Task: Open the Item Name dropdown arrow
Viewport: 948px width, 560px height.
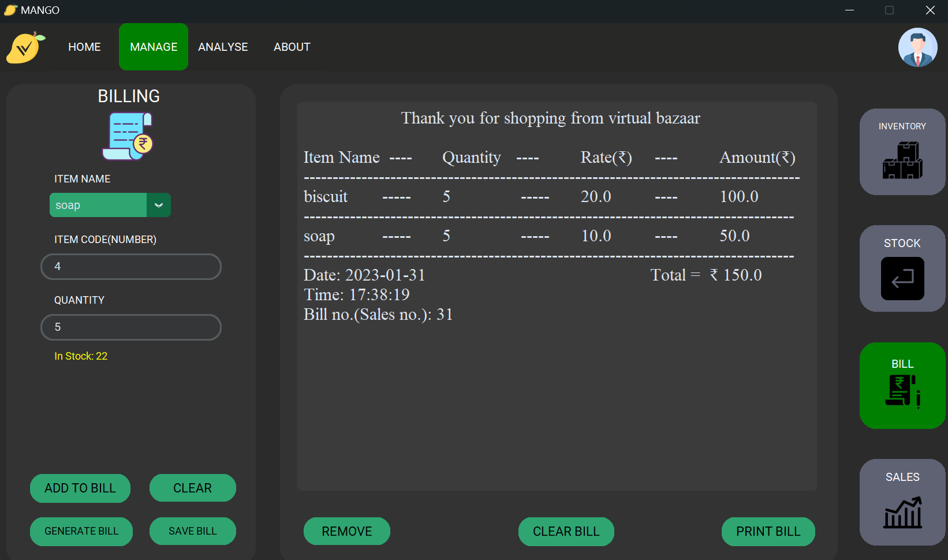Action: tap(158, 205)
